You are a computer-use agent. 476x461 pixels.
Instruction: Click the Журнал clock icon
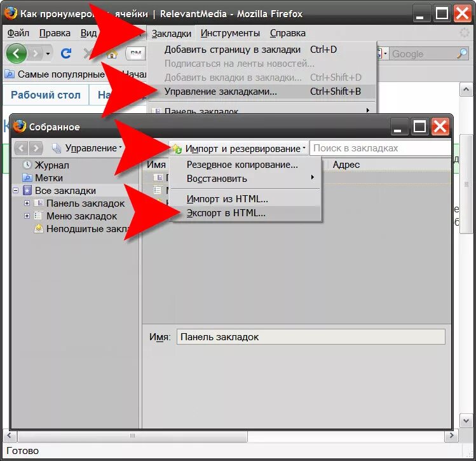[27, 165]
